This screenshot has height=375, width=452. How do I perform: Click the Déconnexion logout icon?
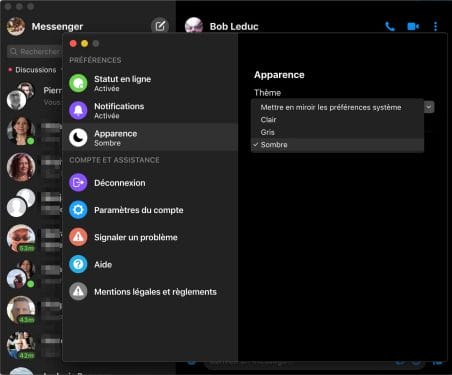[78, 183]
